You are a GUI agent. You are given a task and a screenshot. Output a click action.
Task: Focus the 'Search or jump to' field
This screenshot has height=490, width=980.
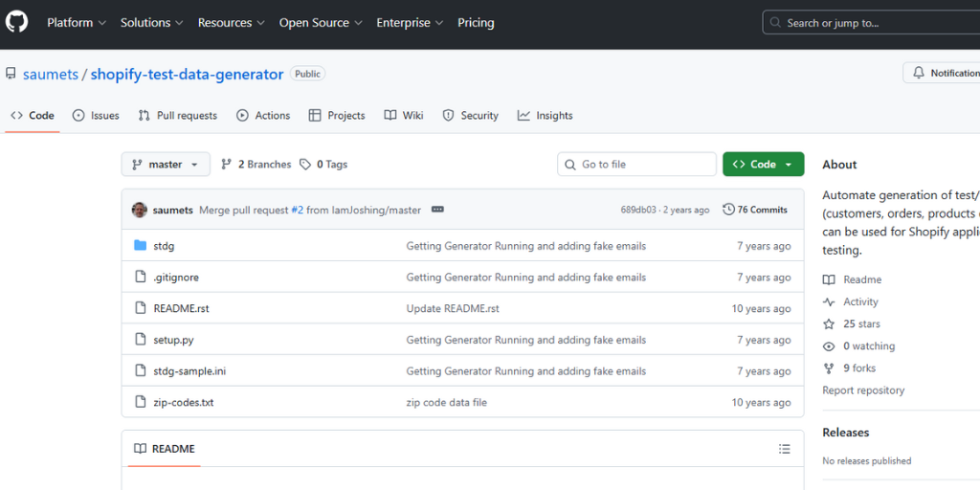(x=871, y=23)
